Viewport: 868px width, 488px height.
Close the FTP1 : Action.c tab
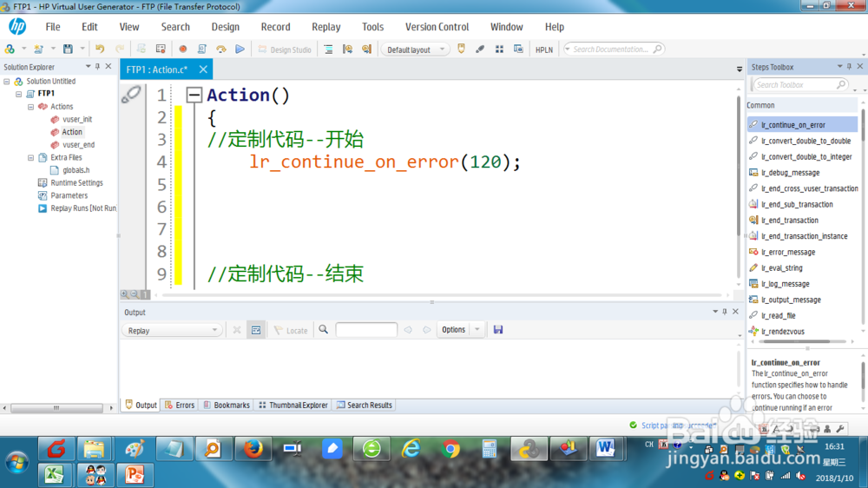203,69
